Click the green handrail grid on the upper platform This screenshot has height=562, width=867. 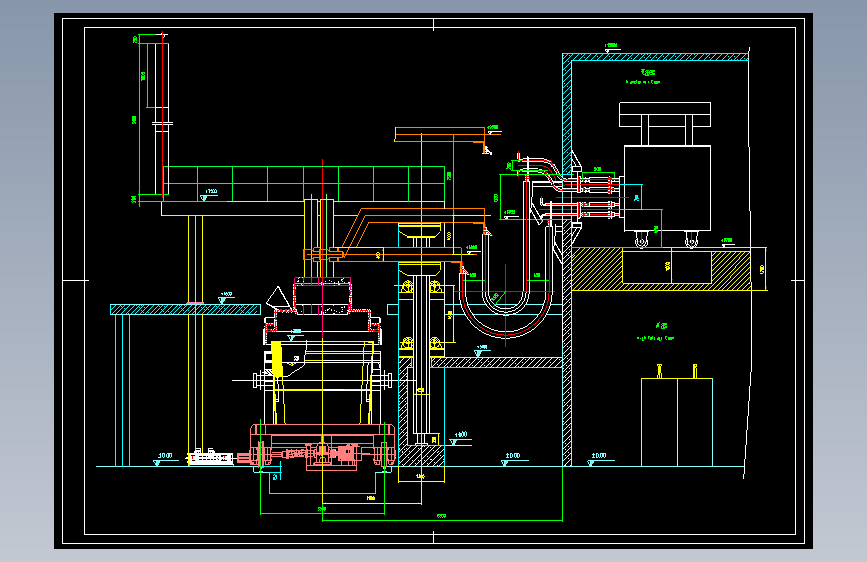point(304,184)
